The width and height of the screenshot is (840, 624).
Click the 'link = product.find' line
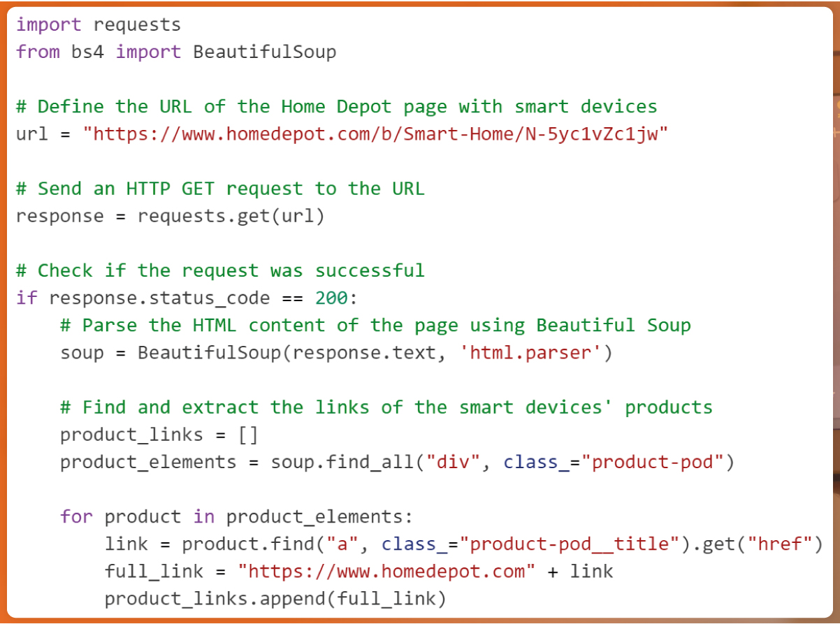point(464,544)
